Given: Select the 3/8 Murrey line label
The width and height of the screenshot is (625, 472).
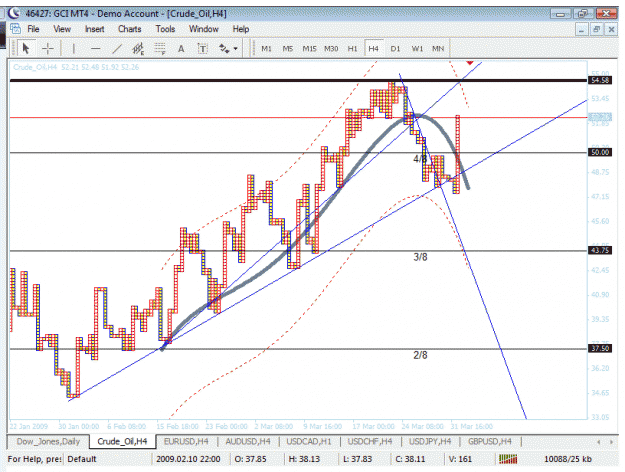Looking at the screenshot, I should point(420,257).
